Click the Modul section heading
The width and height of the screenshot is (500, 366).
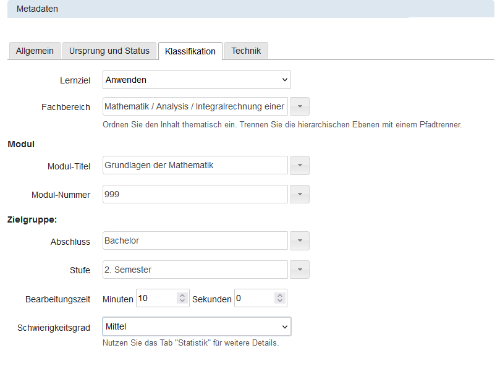[21, 144]
